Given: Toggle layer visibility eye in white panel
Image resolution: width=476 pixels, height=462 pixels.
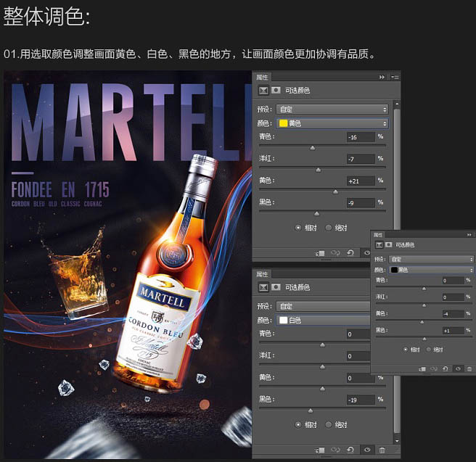Looking at the screenshot, I should coord(367,450).
